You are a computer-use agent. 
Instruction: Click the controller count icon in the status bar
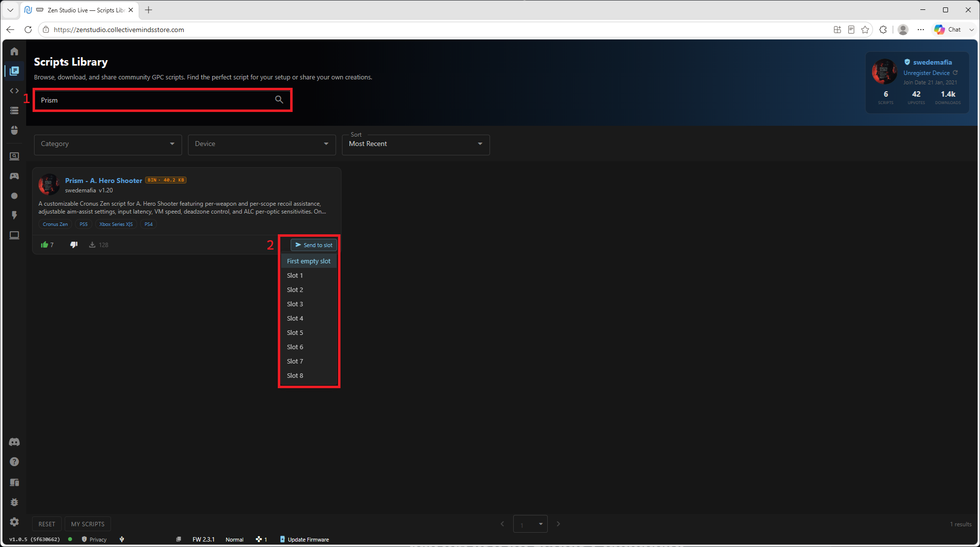coord(259,539)
